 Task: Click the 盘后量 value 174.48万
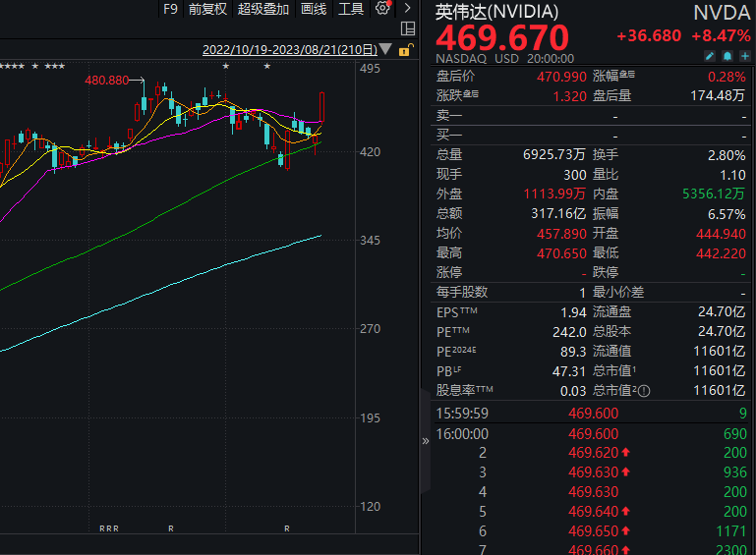(718, 95)
